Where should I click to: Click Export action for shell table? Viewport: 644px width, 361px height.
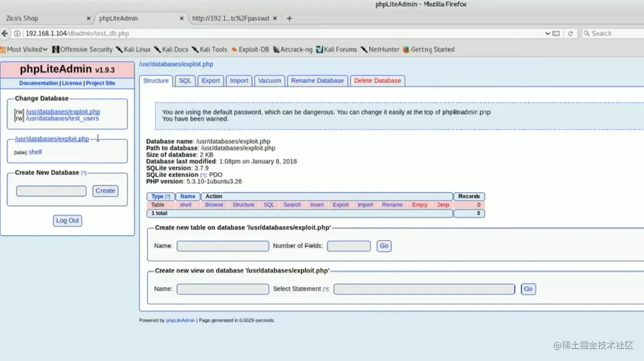tap(341, 205)
